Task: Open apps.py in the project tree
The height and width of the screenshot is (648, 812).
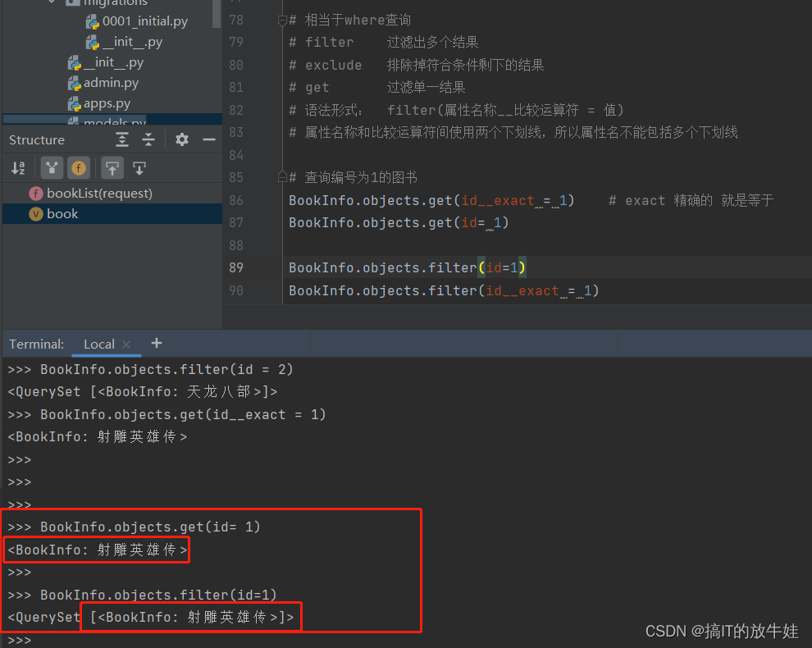Action: [x=107, y=103]
